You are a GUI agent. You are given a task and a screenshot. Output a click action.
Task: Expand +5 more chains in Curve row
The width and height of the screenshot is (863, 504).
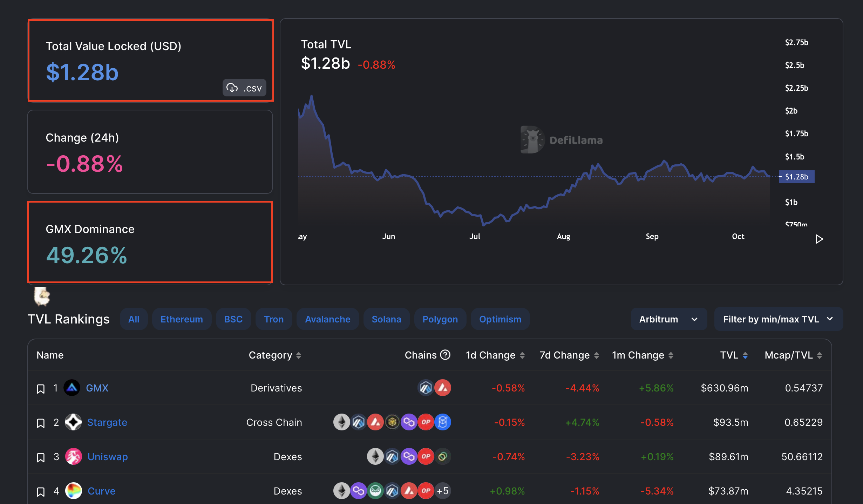[443, 491]
